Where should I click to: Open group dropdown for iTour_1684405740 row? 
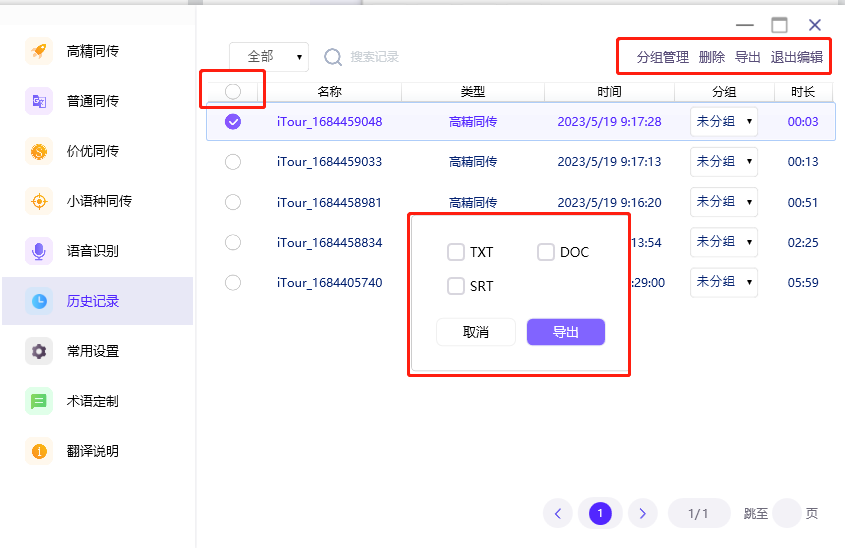[x=723, y=282]
